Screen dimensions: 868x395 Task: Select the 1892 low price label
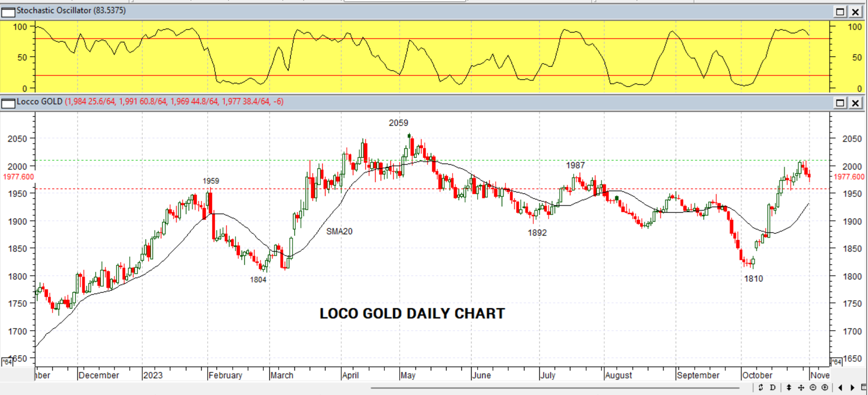pyautogui.click(x=537, y=233)
